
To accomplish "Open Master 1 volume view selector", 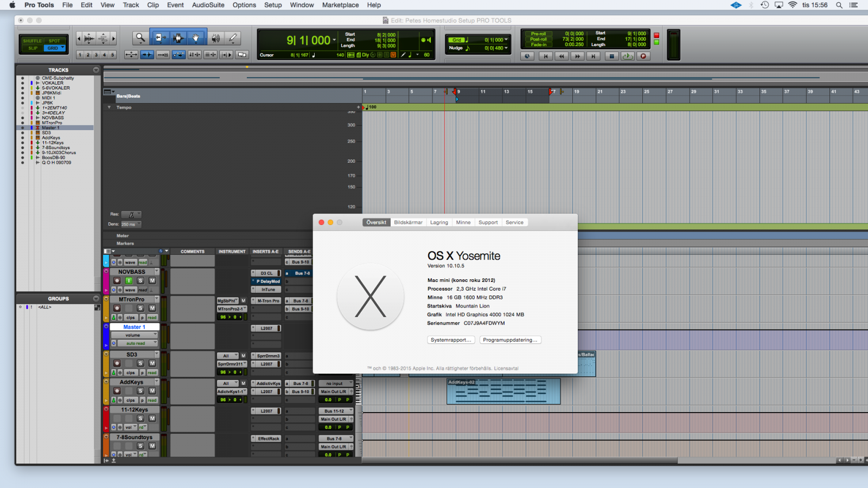I will 134,335.
